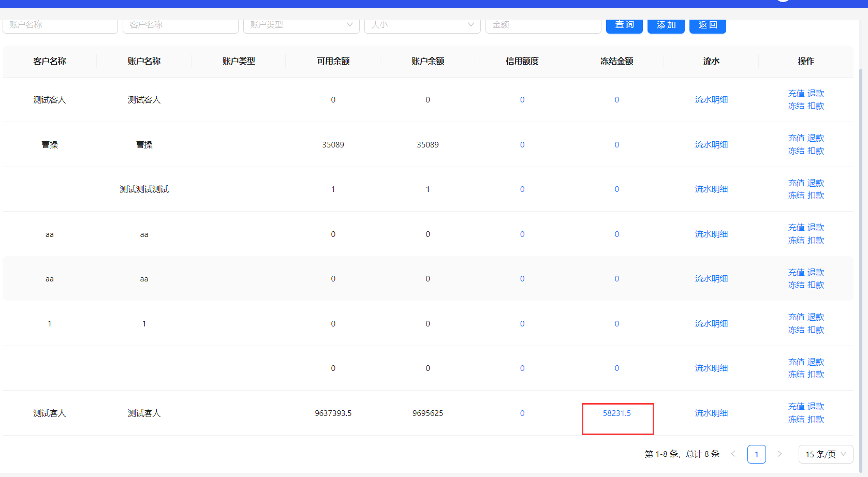The image size is (868, 477).
Task: Click 退款 for 曹操
Action: coord(816,138)
